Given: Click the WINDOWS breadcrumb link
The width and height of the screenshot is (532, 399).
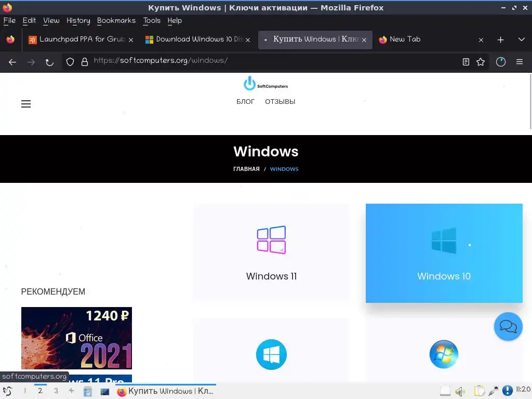Looking at the screenshot, I should tap(284, 169).
